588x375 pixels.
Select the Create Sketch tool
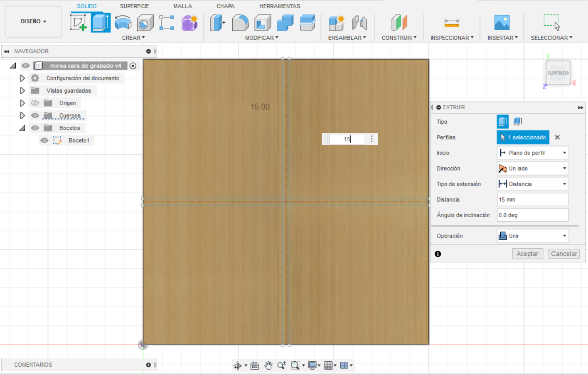(x=78, y=22)
